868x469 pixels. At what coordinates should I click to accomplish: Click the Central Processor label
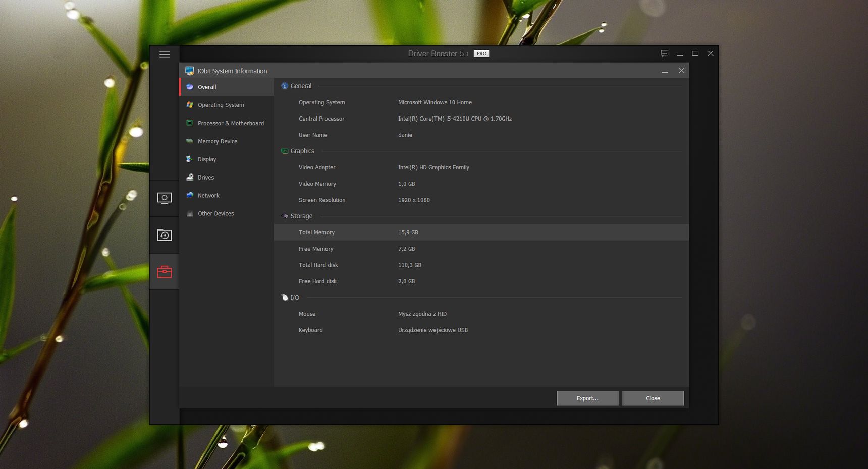click(321, 119)
